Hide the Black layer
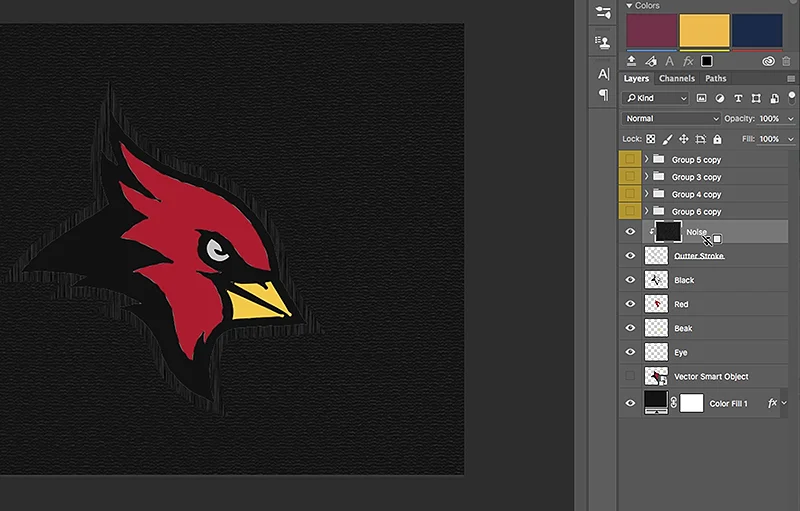This screenshot has height=511, width=800. pyautogui.click(x=630, y=279)
